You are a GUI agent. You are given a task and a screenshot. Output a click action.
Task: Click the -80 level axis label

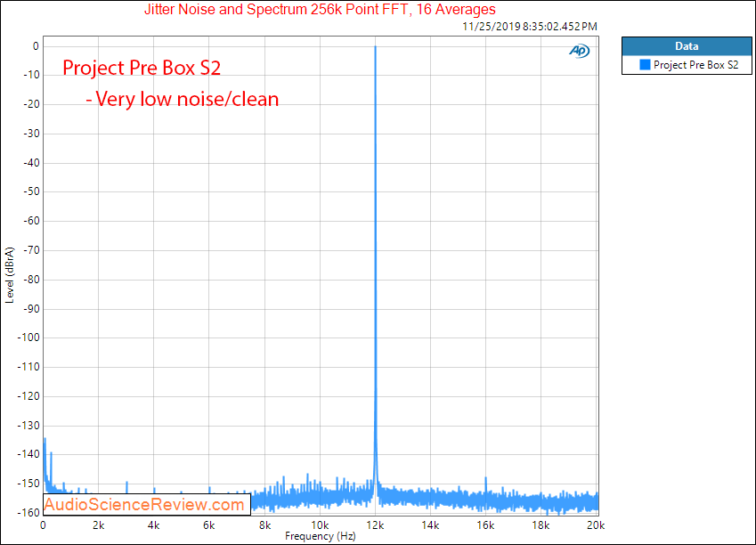coord(32,280)
